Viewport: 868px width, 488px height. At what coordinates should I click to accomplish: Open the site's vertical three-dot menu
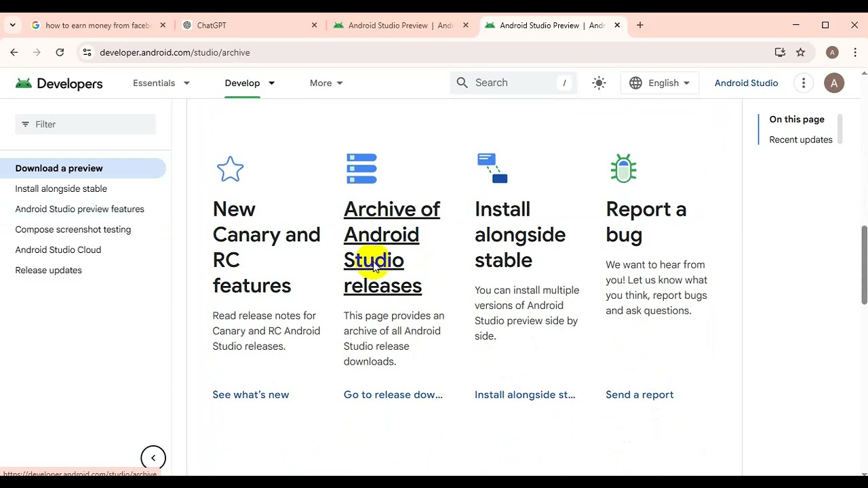[x=804, y=83]
